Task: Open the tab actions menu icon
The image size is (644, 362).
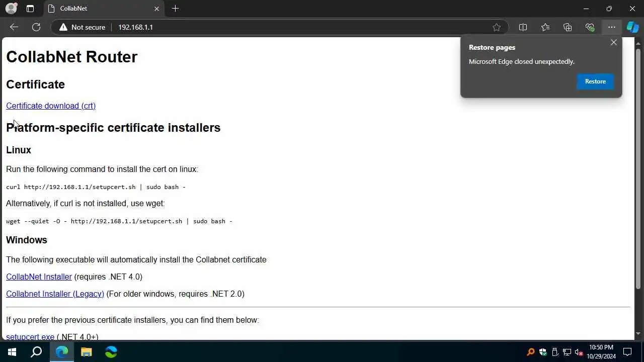Action: click(x=30, y=9)
